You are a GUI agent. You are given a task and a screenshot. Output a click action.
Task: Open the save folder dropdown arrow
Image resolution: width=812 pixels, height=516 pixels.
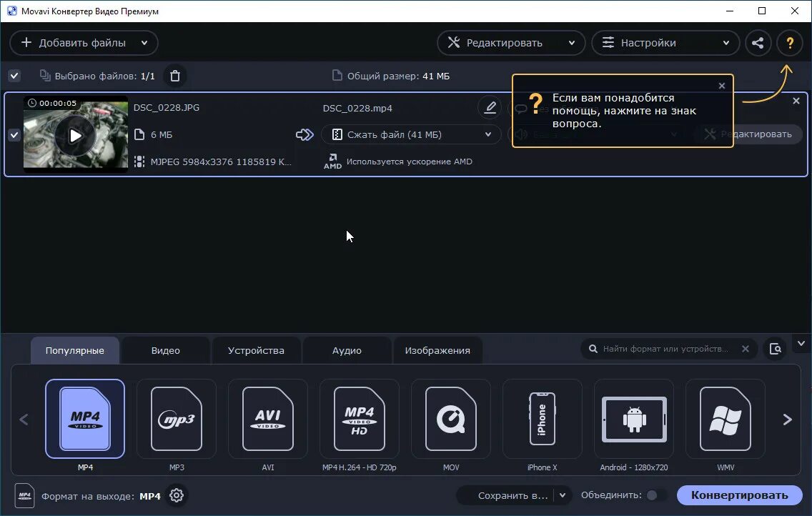point(563,495)
